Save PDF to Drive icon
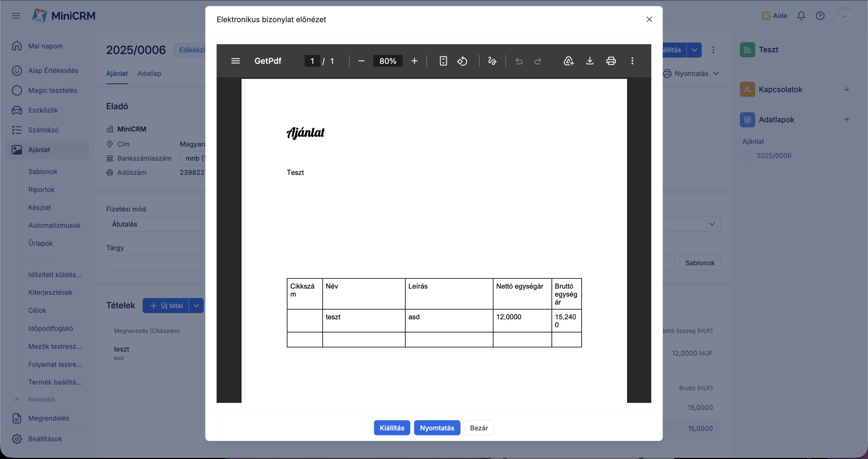Image resolution: width=868 pixels, height=459 pixels. click(x=569, y=61)
